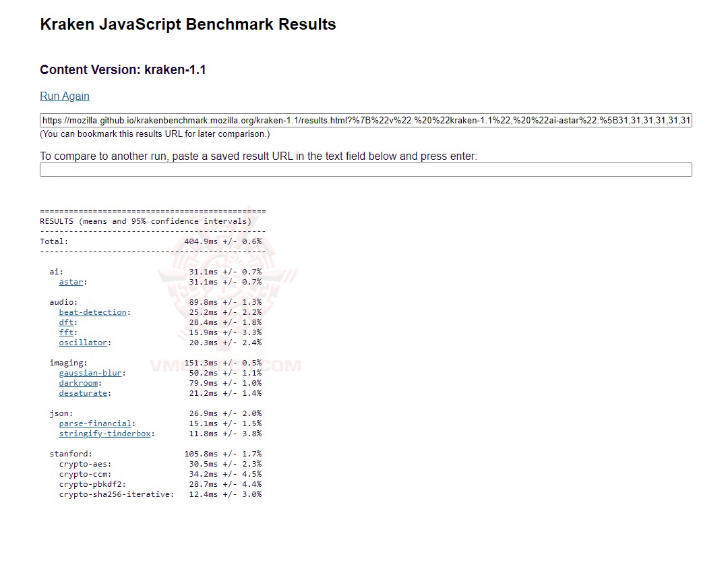Click the imaging category label

(x=69, y=363)
